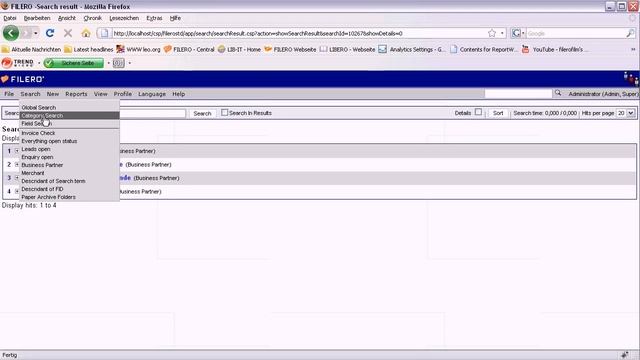Click the green Sichere Seite button
This screenshot has height=360, width=640.
[x=73, y=63]
